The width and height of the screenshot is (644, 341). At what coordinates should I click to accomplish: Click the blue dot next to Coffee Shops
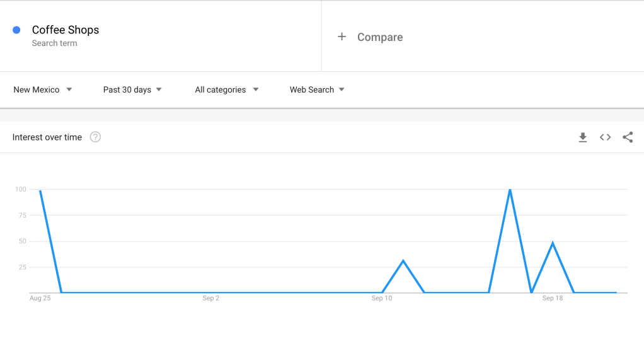point(17,30)
